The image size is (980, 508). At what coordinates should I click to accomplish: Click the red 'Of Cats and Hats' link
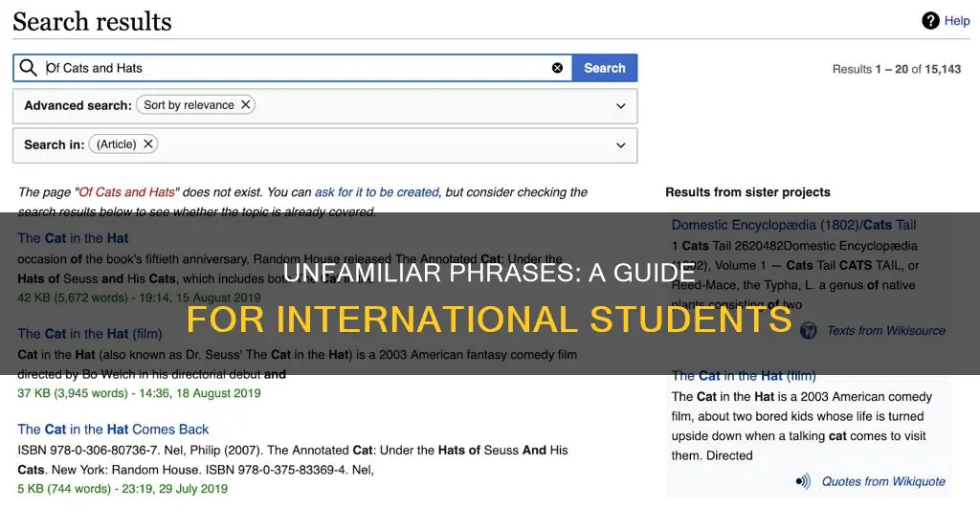click(127, 192)
